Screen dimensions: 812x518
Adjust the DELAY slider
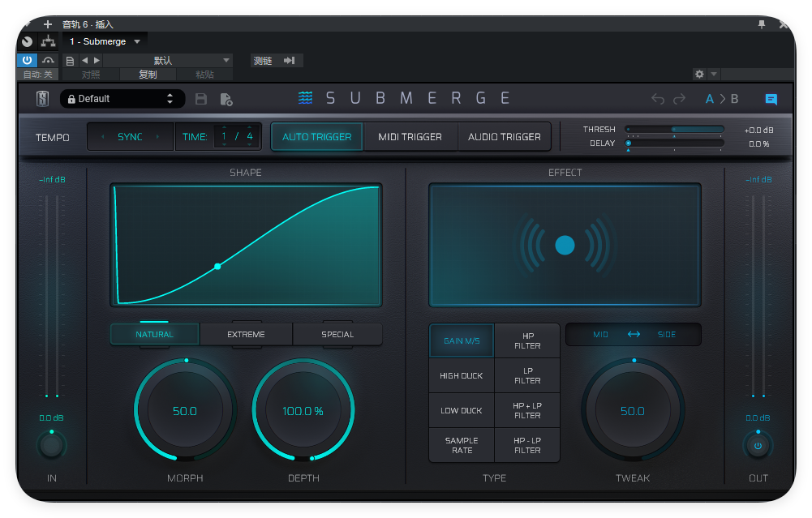coord(674,143)
